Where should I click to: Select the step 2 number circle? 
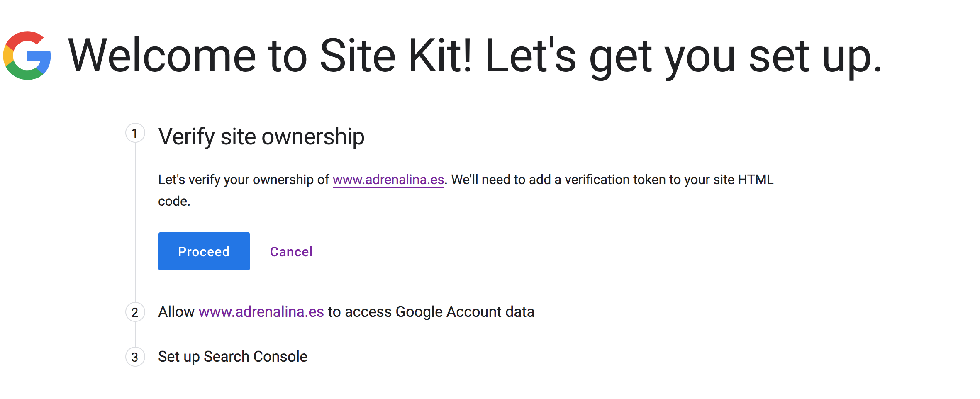pyautogui.click(x=135, y=312)
